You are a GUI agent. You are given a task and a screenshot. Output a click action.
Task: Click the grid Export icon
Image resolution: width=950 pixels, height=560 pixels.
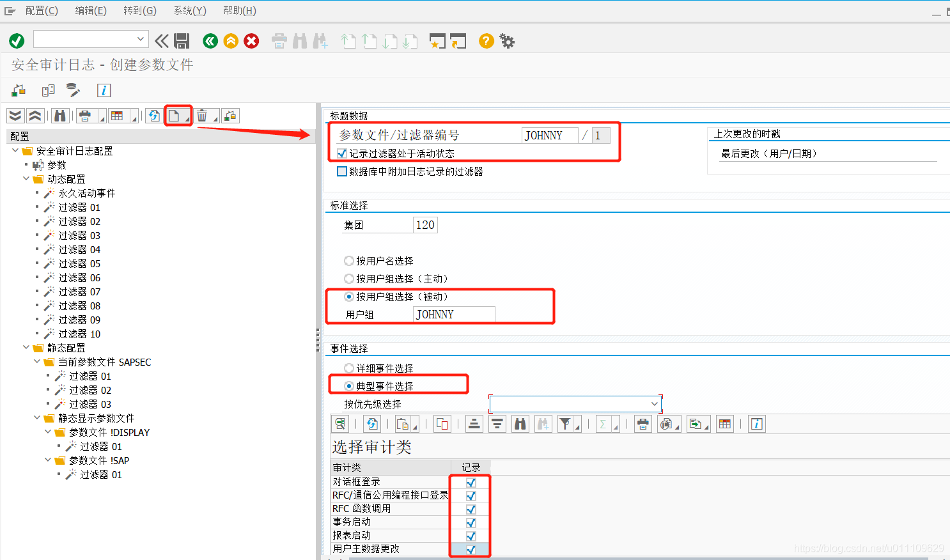(x=696, y=424)
